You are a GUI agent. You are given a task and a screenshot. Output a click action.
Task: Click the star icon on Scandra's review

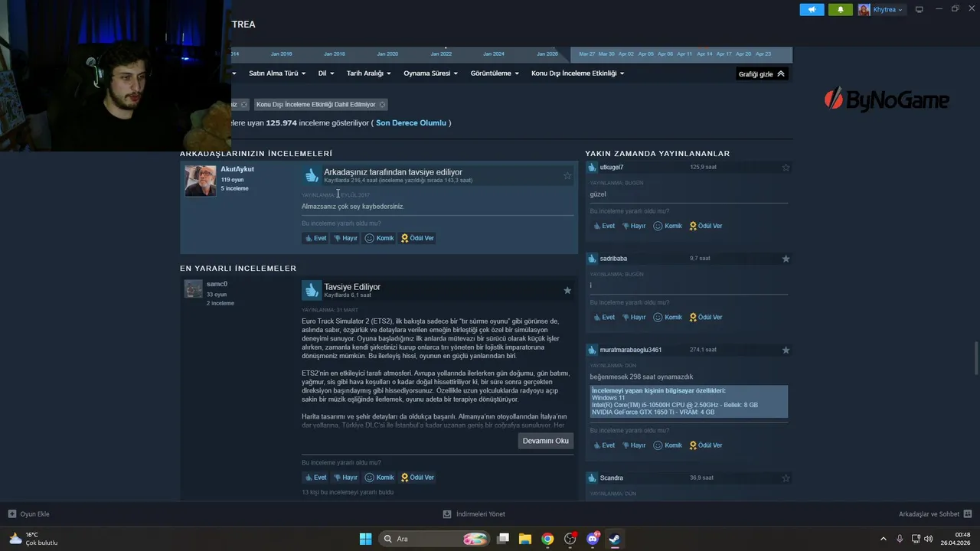[x=786, y=478]
